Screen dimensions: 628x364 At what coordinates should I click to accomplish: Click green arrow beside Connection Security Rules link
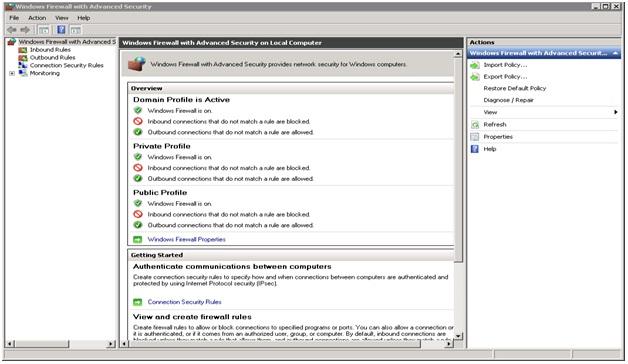tap(137, 302)
